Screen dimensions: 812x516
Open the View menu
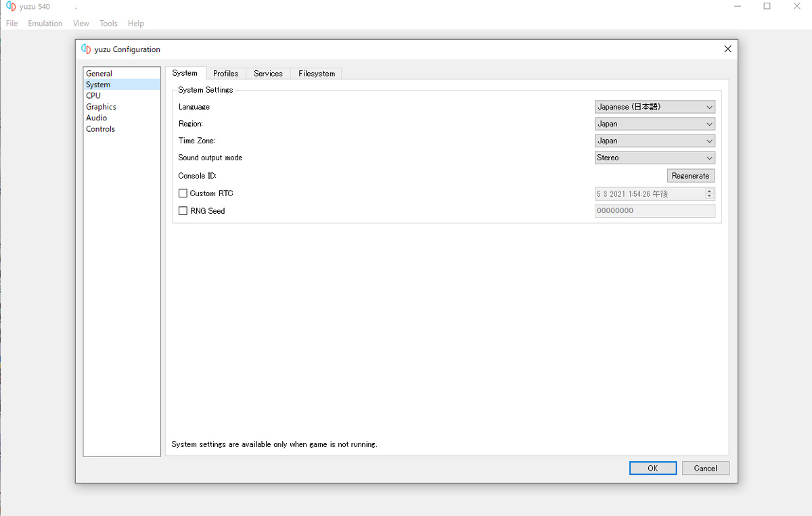pyautogui.click(x=81, y=23)
